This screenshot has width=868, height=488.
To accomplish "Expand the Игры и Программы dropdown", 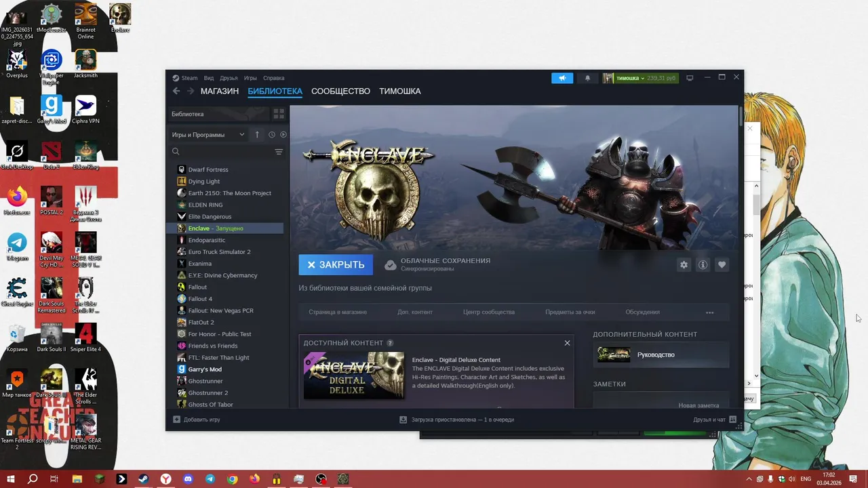I will [x=209, y=135].
